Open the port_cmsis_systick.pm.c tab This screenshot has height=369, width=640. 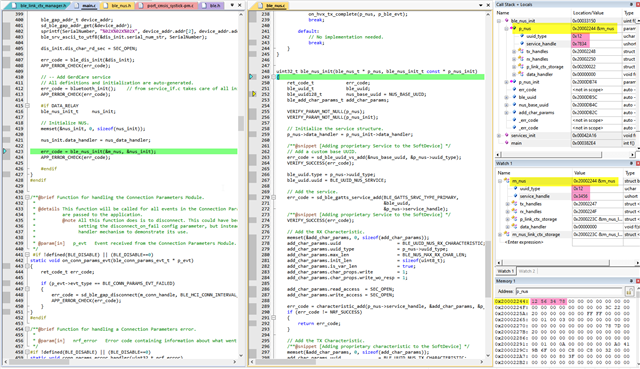(167, 6)
